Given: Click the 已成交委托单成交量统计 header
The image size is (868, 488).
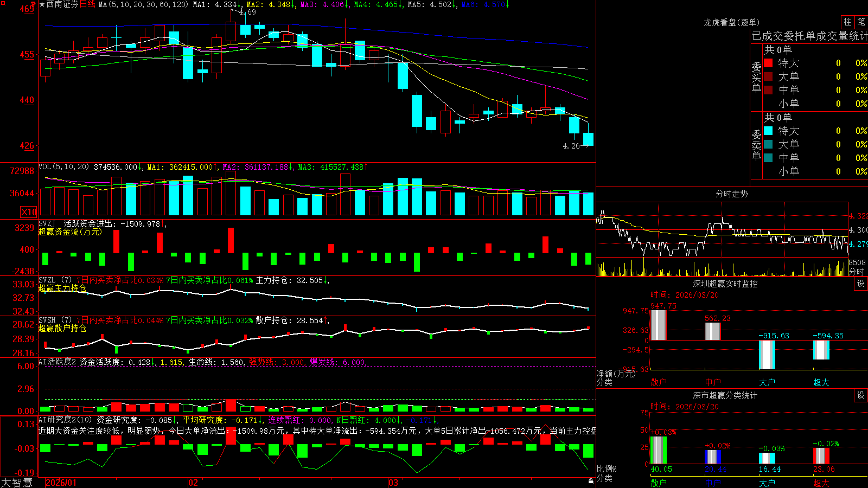Looking at the screenshot, I should coord(809,36).
